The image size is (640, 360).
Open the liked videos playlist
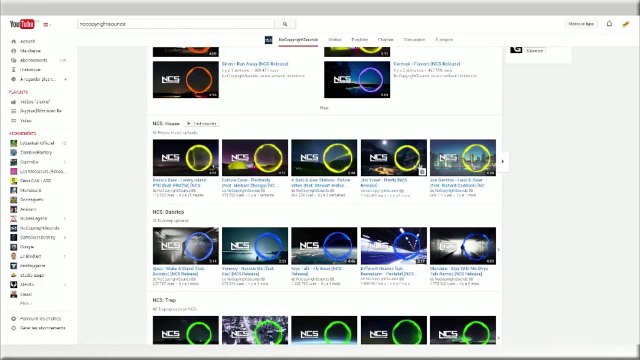coord(35,102)
